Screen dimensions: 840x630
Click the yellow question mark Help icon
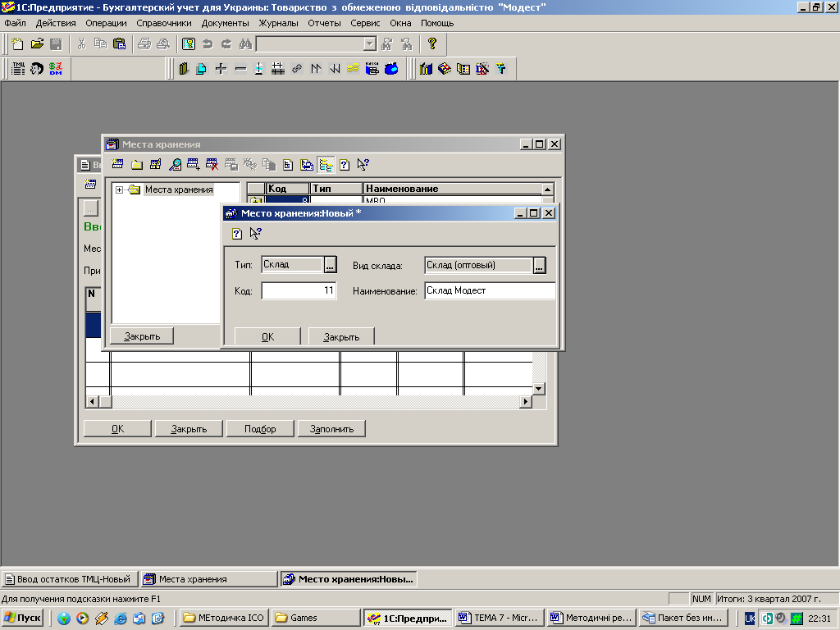coord(432,44)
